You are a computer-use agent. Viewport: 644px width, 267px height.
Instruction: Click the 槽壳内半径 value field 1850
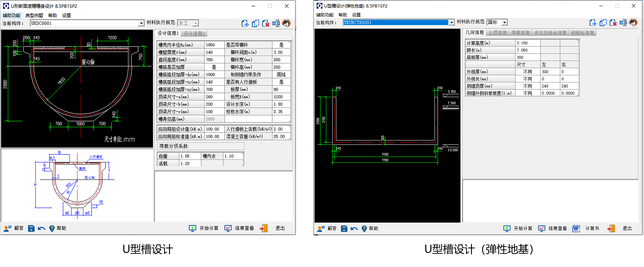point(214,45)
